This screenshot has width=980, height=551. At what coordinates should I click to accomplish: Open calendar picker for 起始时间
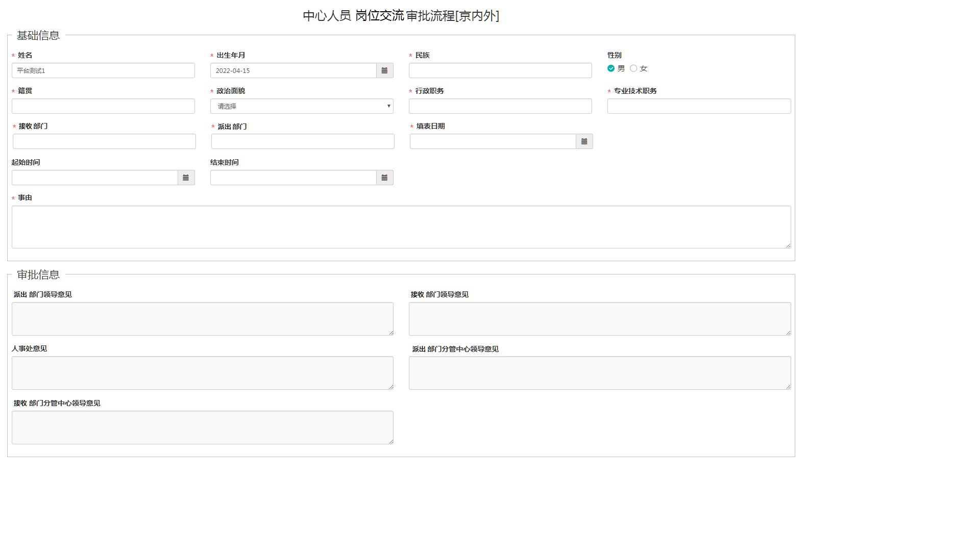pyautogui.click(x=186, y=178)
